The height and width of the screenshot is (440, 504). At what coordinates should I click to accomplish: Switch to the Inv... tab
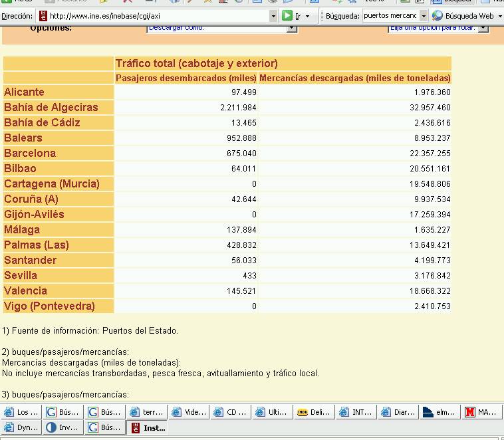pyautogui.click(x=63, y=427)
